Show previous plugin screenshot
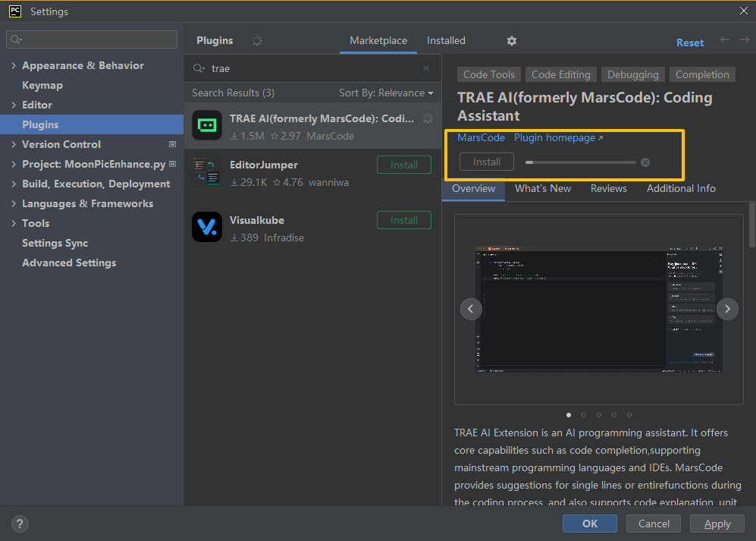Screen dimensions: 756x541 471,309
